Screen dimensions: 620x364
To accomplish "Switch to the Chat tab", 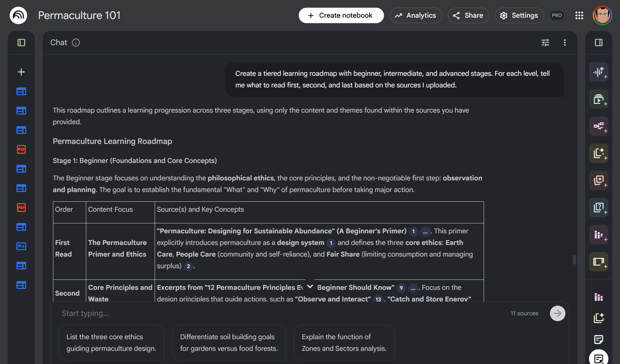I will [x=58, y=42].
